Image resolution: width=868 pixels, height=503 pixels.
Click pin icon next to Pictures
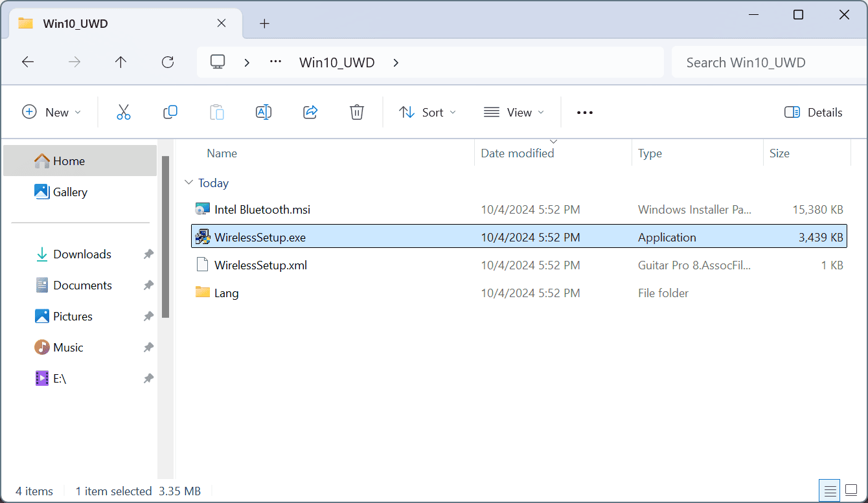pyautogui.click(x=148, y=317)
